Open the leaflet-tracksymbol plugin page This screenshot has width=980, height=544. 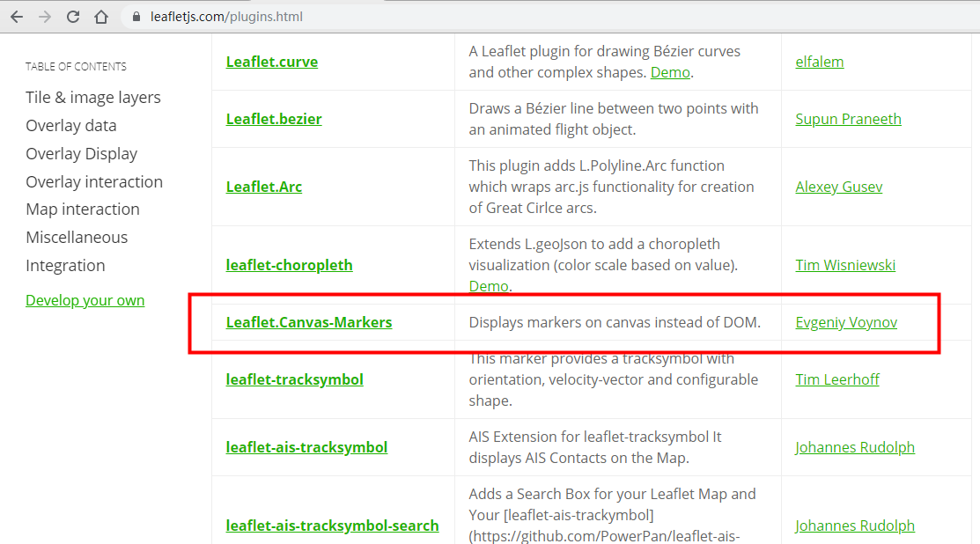pyautogui.click(x=293, y=379)
